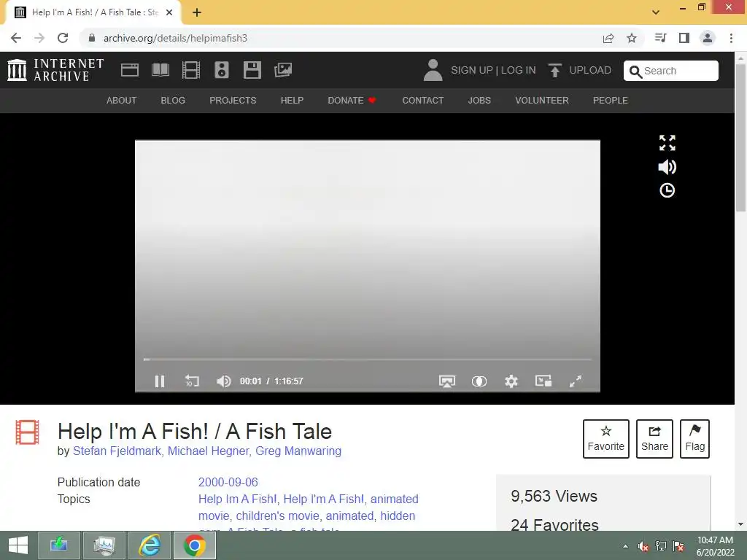Open the PROJECTS menu item
This screenshot has height=560, width=747.
233,101
